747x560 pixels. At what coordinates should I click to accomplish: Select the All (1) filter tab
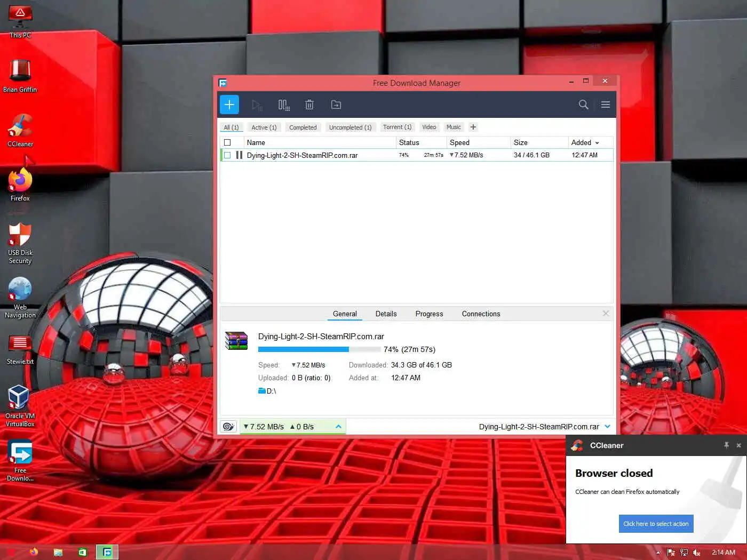tap(231, 127)
